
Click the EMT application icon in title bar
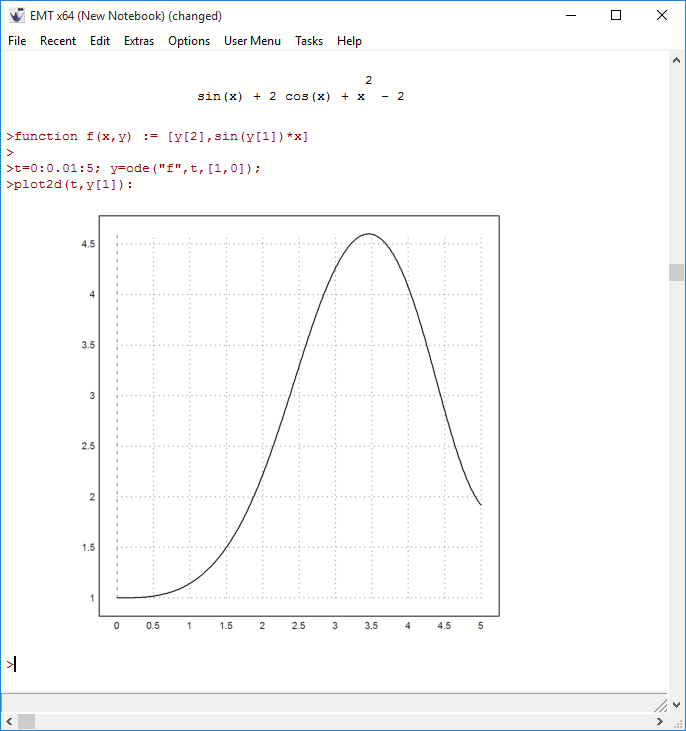coord(17,15)
